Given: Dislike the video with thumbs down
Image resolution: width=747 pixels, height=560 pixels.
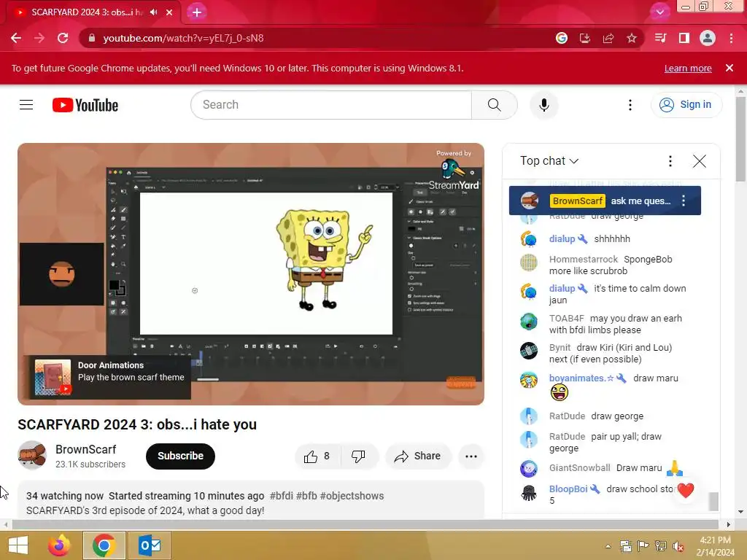Looking at the screenshot, I should click(359, 456).
